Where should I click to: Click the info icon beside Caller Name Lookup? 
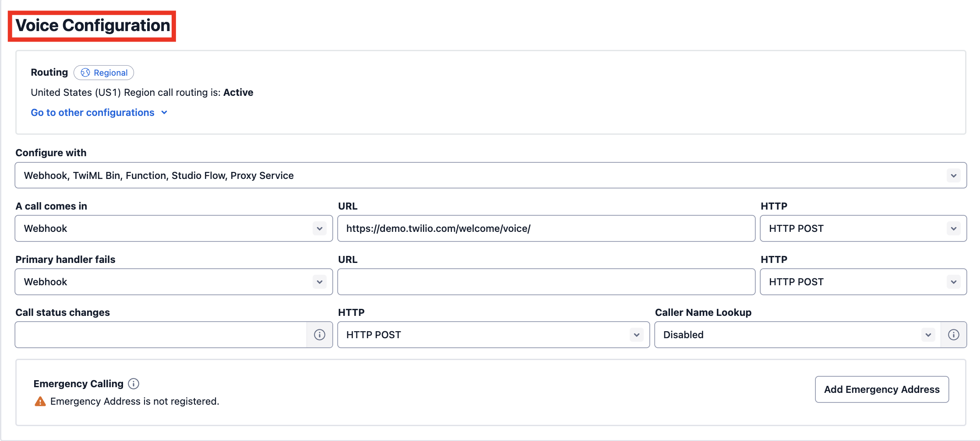click(953, 335)
